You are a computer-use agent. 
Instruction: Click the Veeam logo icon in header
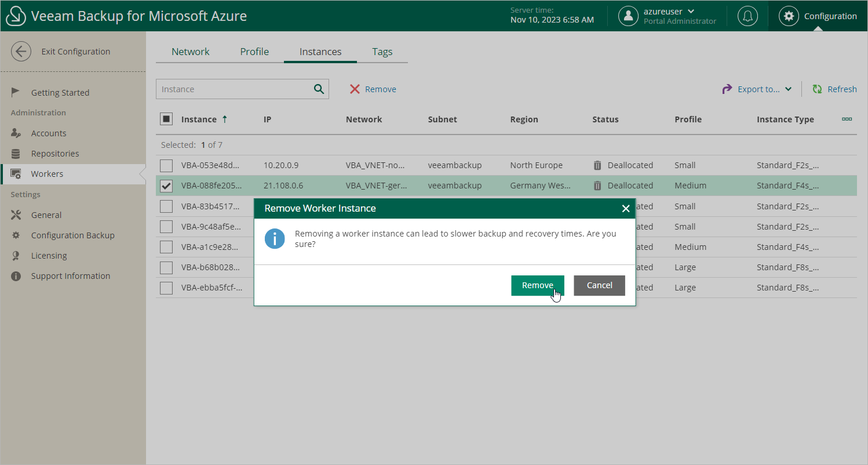16,16
